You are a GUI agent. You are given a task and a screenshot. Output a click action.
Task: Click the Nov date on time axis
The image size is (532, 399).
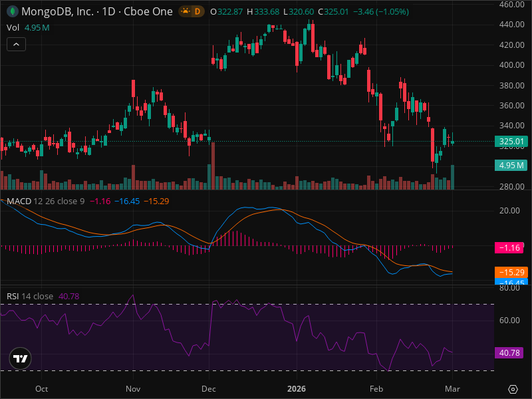click(133, 389)
